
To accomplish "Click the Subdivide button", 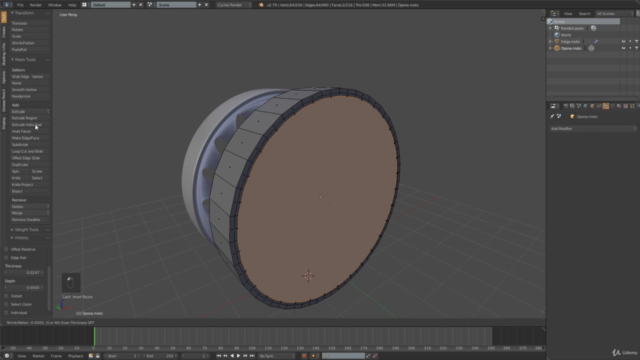I will pos(30,144).
